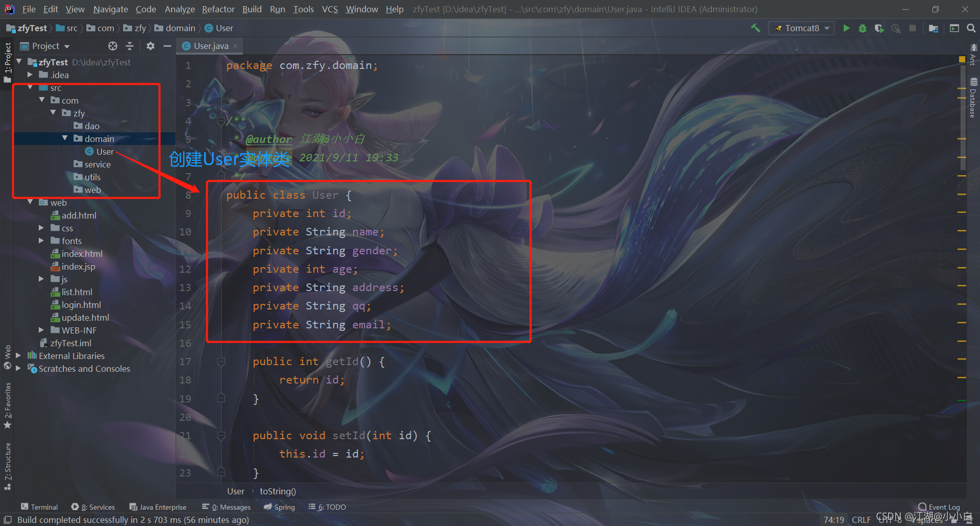Select the dao package
This screenshot has width=980, height=526.
87,126
